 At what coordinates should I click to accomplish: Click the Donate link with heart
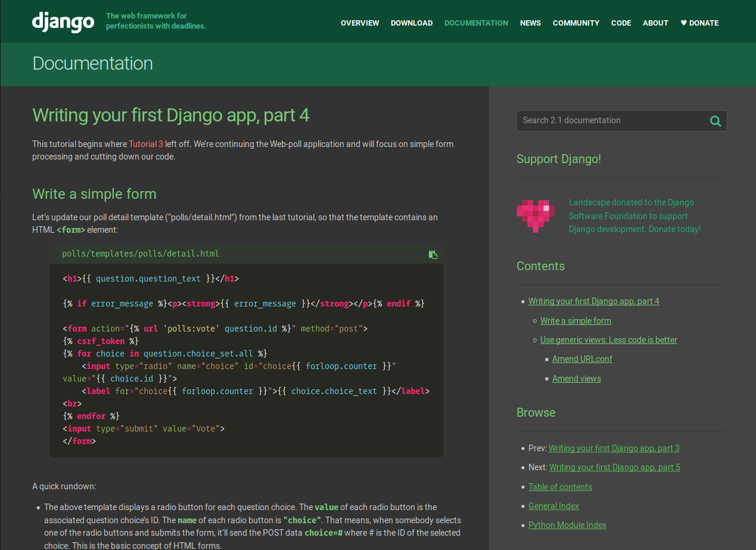[699, 23]
